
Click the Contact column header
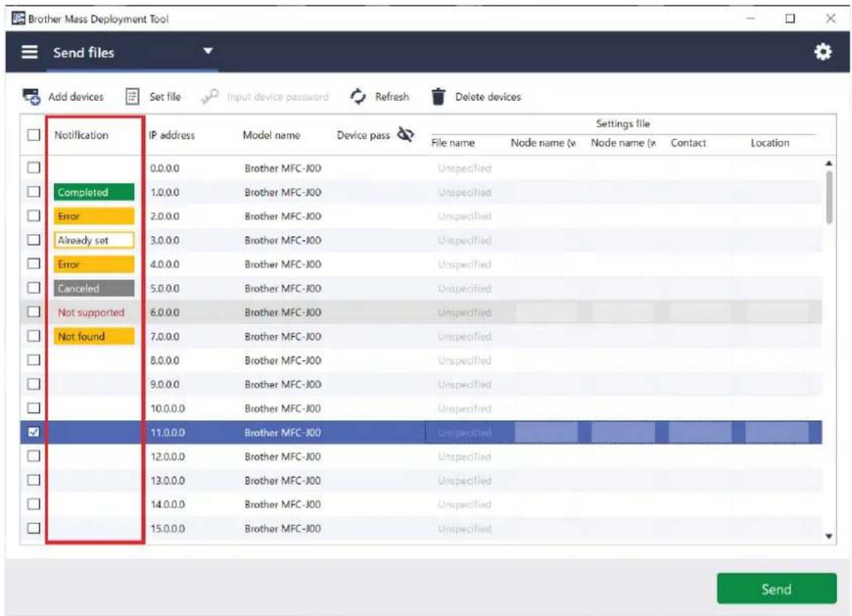(689, 143)
